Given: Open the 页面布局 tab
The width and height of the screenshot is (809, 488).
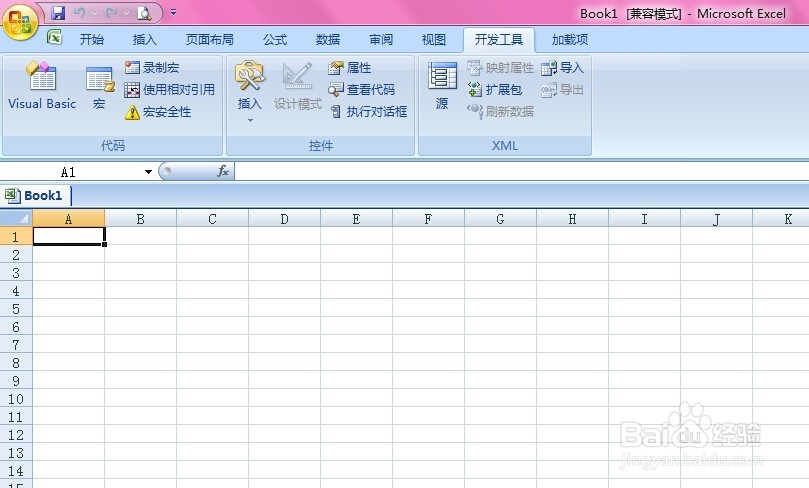Looking at the screenshot, I should (209, 40).
